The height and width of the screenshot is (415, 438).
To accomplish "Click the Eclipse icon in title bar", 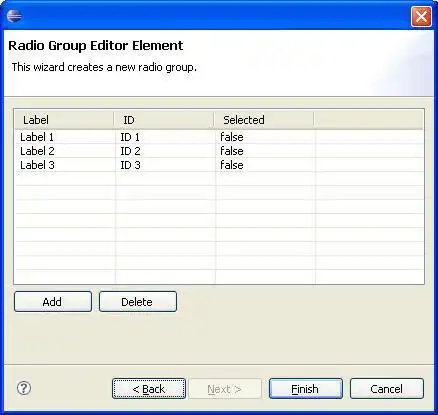I will (14, 16).
